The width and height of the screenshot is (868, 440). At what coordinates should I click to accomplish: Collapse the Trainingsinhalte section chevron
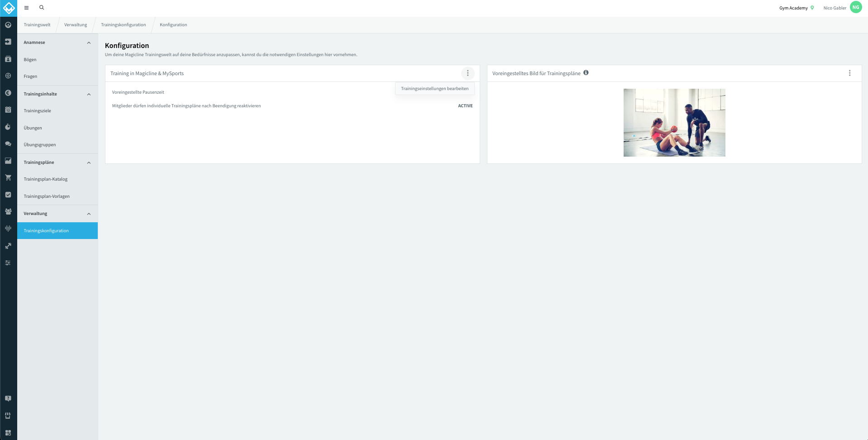pyautogui.click(x=89, y=94)
